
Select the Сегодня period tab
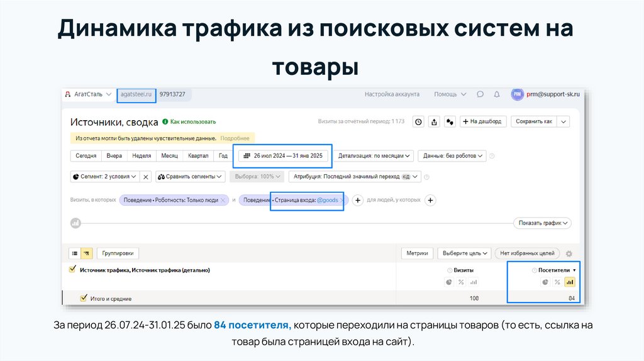coord(86,156)
